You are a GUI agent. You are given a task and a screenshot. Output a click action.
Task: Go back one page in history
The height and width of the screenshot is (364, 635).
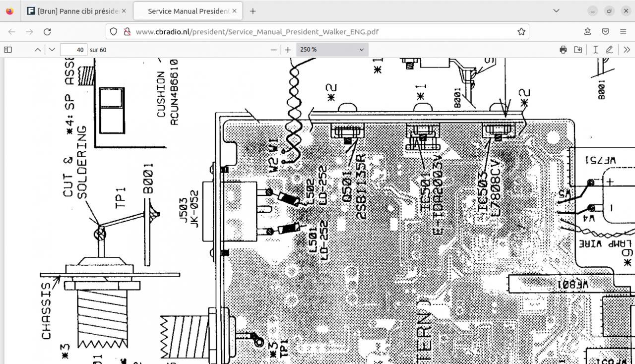tap(12, 32)
